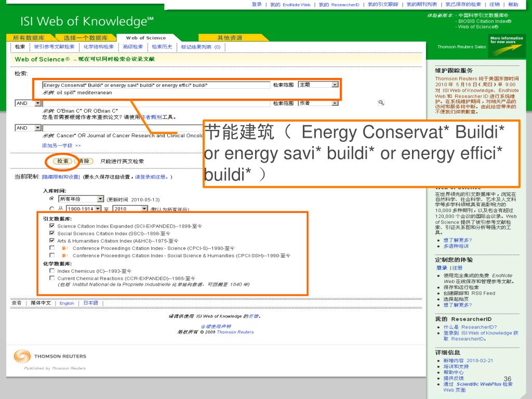Click the Thomson Reuters logo in footer

pos(50,356)
